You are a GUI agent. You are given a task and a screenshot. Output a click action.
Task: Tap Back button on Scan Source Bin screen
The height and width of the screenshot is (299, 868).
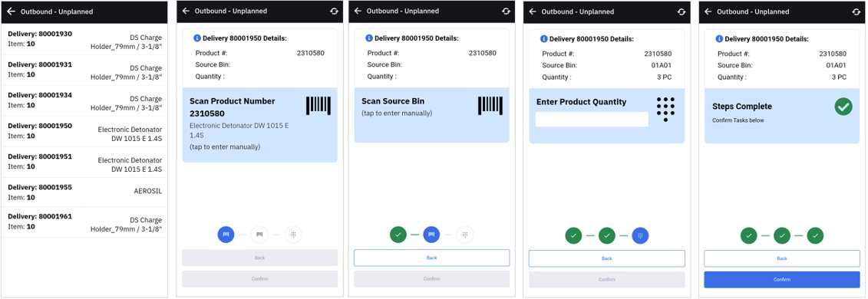432,258
